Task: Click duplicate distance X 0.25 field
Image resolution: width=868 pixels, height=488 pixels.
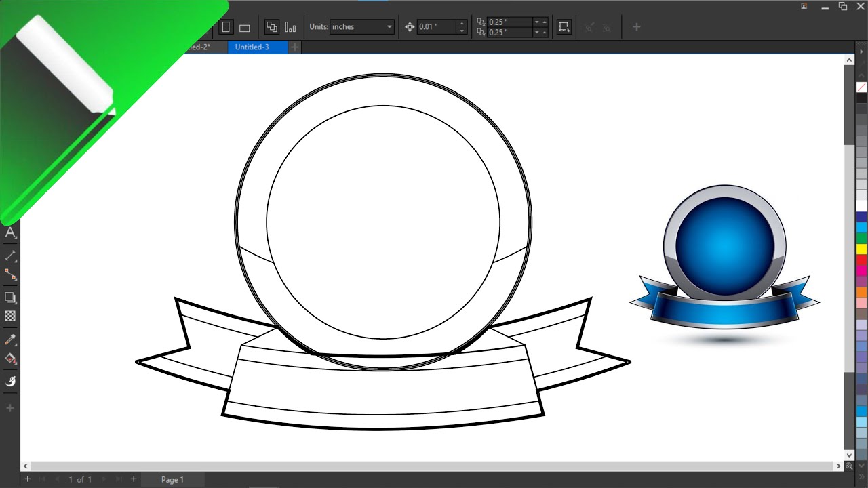Action: click(510, 22)
